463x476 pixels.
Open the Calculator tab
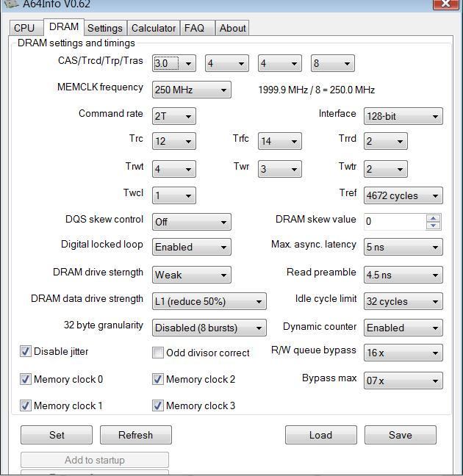(154, 28)
